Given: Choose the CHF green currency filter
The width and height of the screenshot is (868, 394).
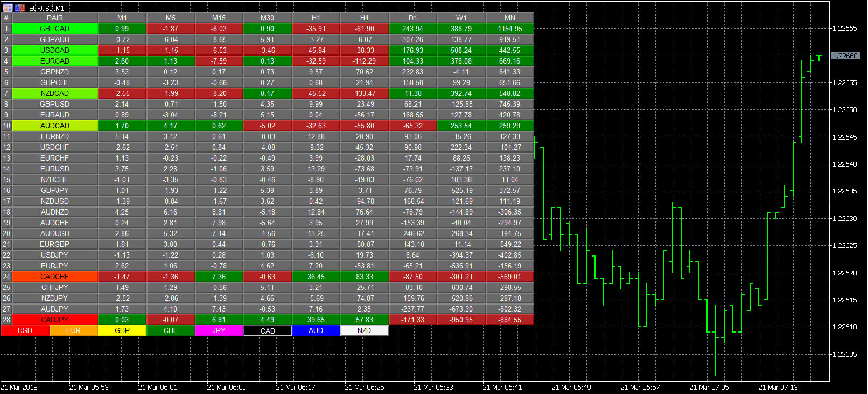Looking at the screenshot, I should (x=171, y=330).
